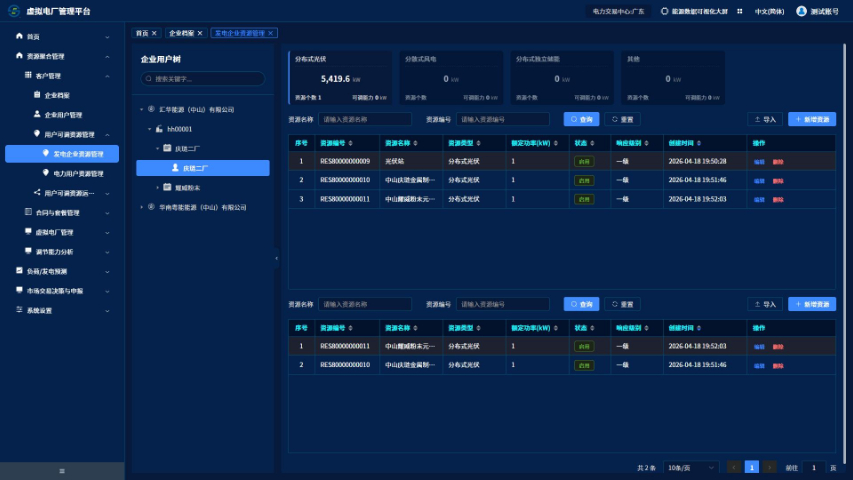Image resolution: width=853 pixels, height=480 pixels.
Task: Focus the upper 资源名称 input field
Action: [365, 119]
